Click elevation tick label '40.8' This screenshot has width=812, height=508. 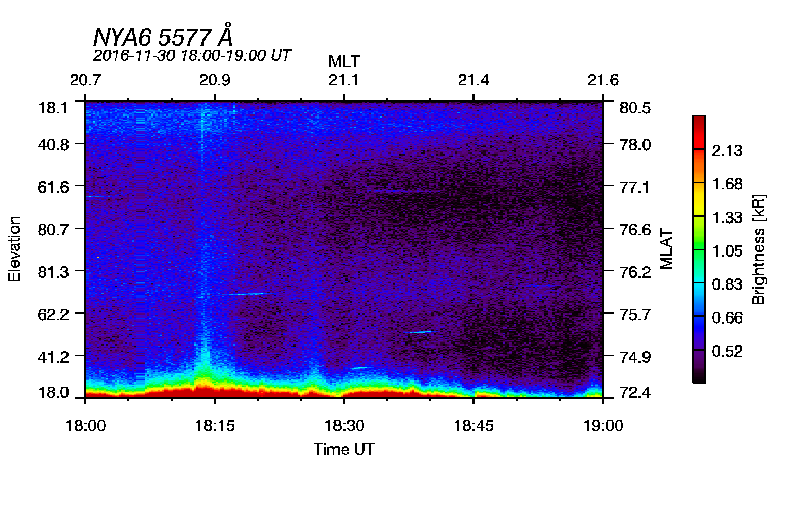[x=53, y=145]
